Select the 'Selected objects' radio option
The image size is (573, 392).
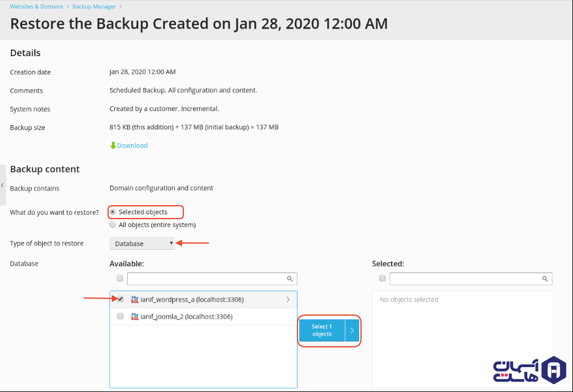coord(112,212)
